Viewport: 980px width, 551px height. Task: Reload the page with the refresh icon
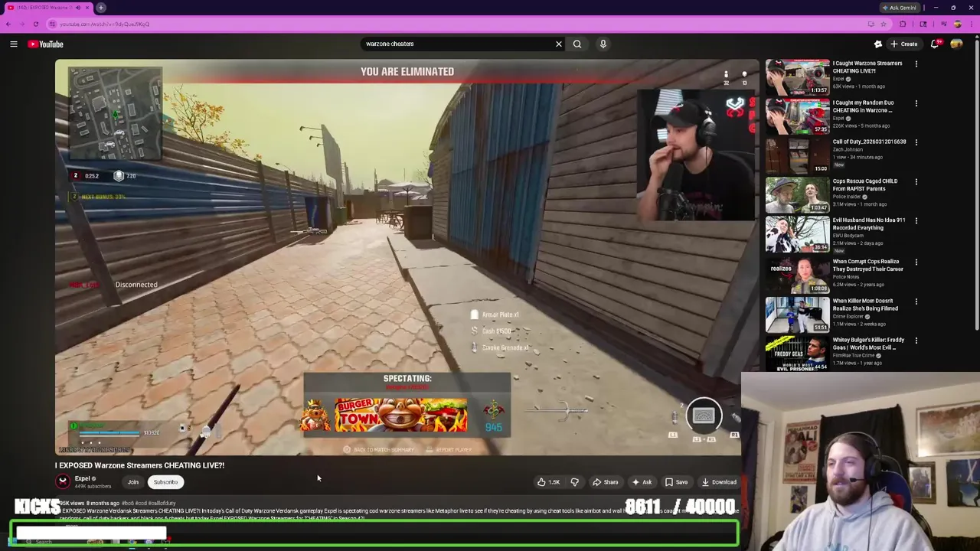click(35, 24)
